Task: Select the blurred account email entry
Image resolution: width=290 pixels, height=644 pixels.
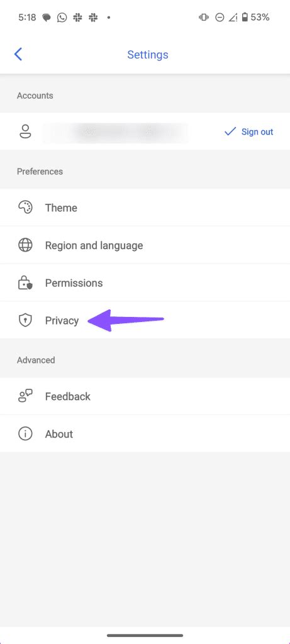Action: (x=116, y=132)
